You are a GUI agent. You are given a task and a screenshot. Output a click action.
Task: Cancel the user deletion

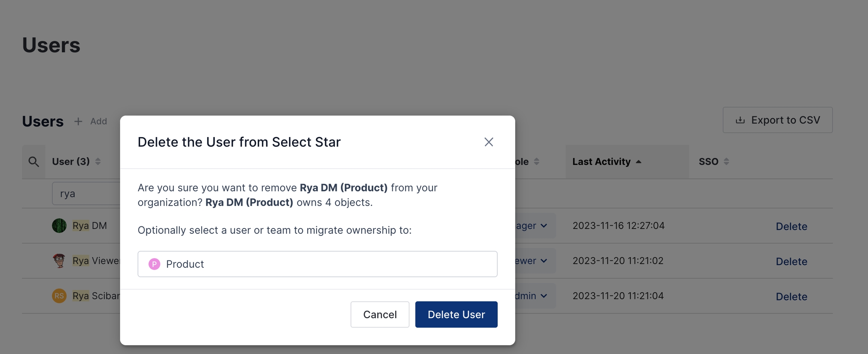click(x=379, y=314)
